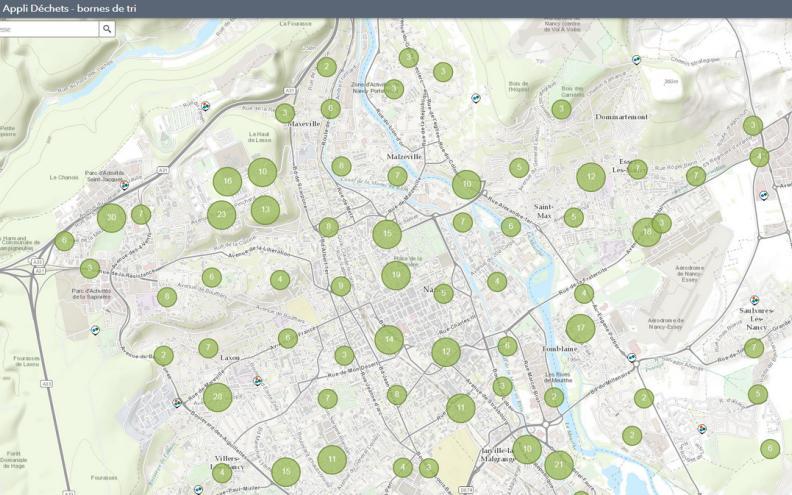Zoom into the cluster marked 28

click(217, 397)
